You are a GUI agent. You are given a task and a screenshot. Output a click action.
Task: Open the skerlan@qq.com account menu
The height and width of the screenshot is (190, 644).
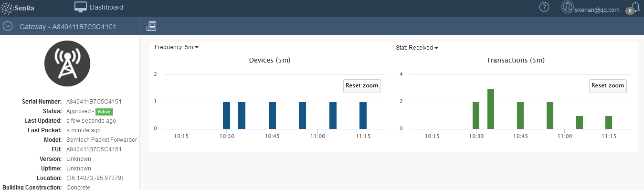point(597,10)
